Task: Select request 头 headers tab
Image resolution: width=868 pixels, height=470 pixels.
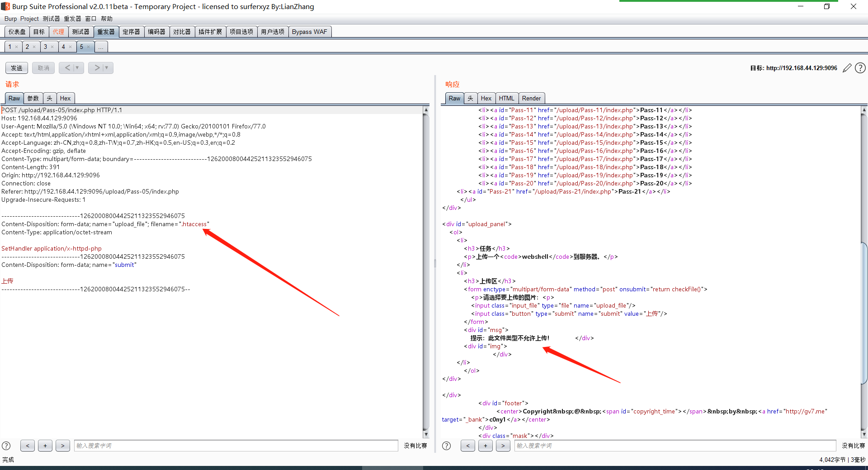Action: coord(50,98)
